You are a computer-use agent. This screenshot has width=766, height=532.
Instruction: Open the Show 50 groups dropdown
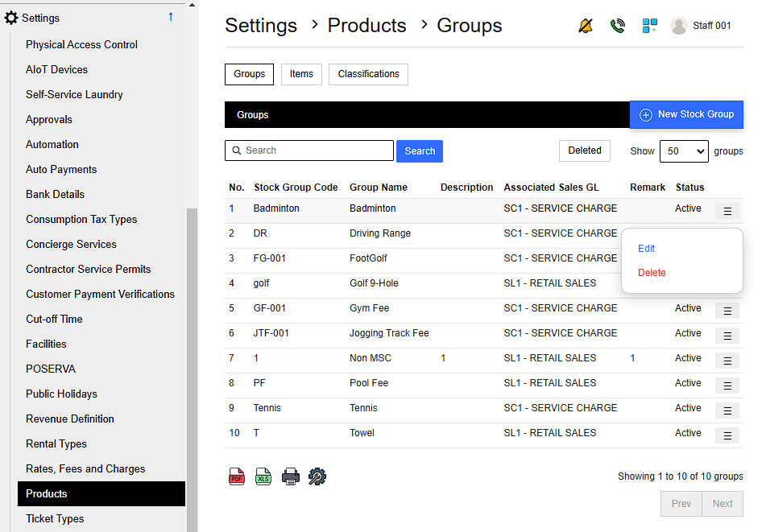tap(683, 151)
